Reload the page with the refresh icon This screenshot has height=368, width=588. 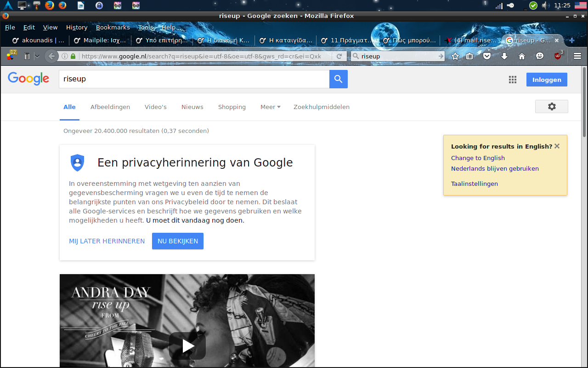click(339, 56)
